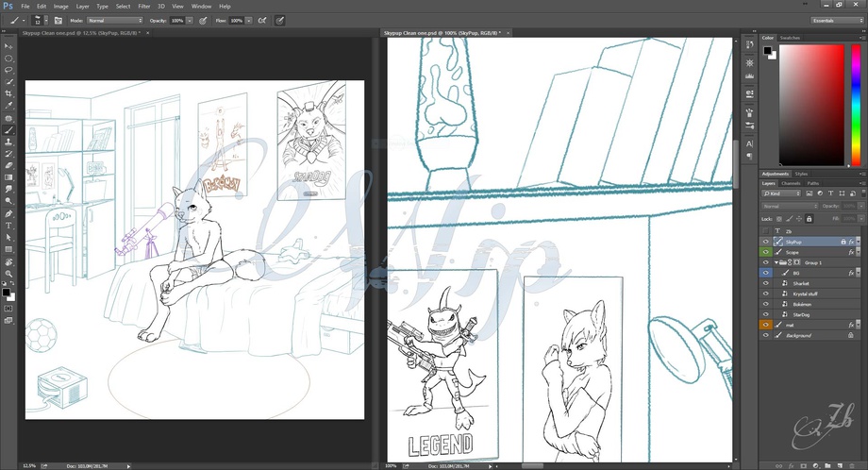Hide the Scope layer
This screenshot has width=868, height=470.
(765, 252)
